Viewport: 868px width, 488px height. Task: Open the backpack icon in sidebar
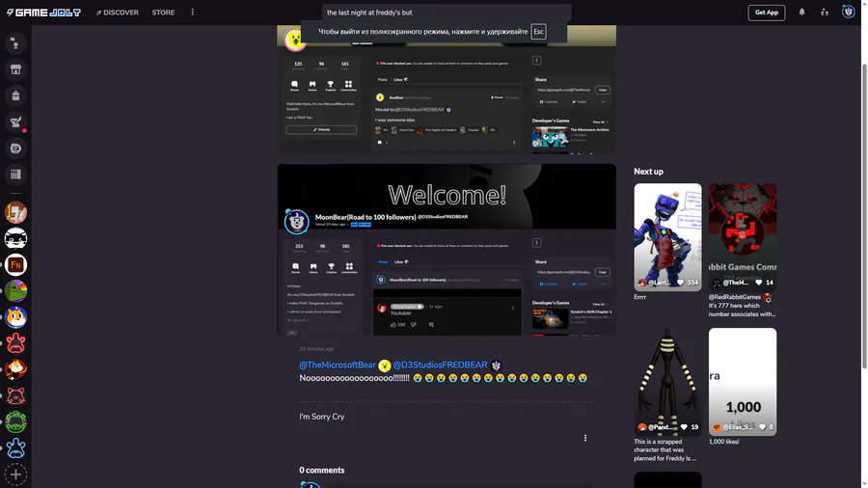pos(15,95)
